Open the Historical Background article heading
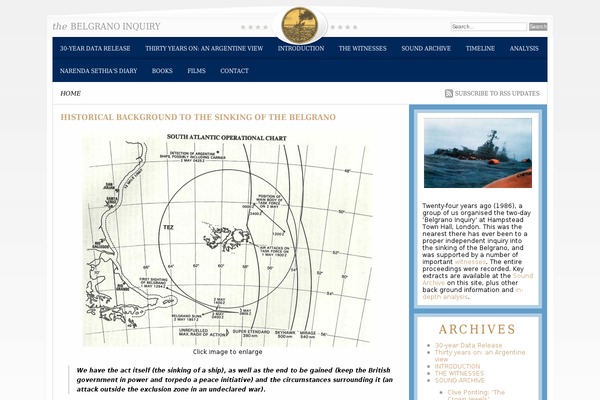 pyautogui.click(x=198, y=117)
